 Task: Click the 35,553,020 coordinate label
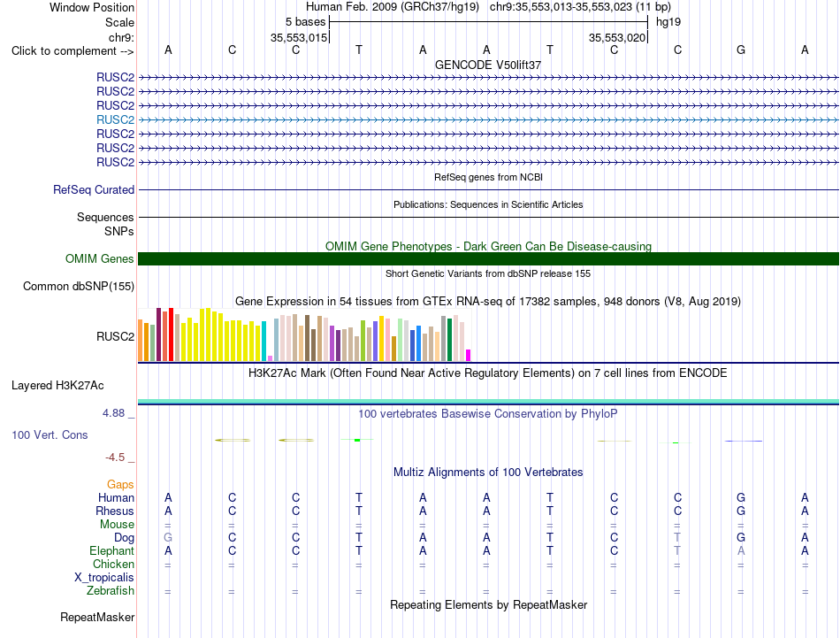[616, 37]
